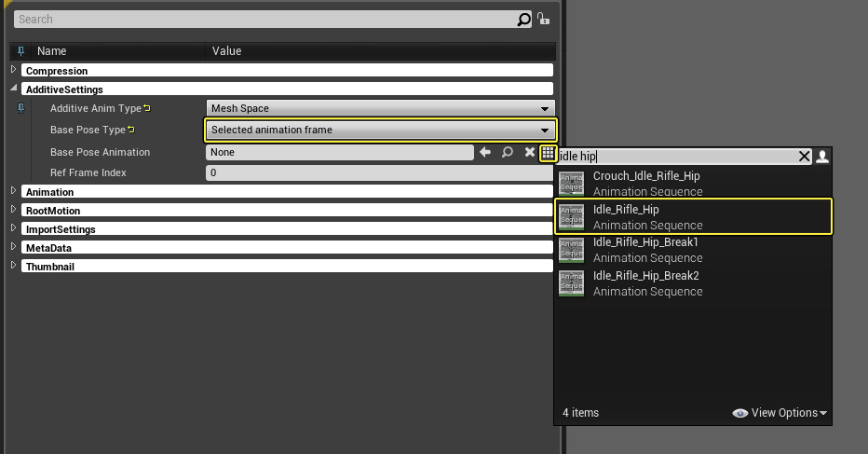Image resolution: width=868 pixels, height=454 pixels.
Task: Open asset picker grid icon for Base Pose Animation
Action: click(x=548, y=153)
